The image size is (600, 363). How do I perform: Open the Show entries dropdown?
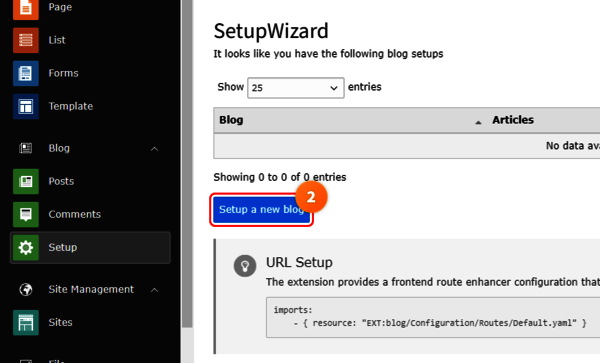[x=295, y=88]
